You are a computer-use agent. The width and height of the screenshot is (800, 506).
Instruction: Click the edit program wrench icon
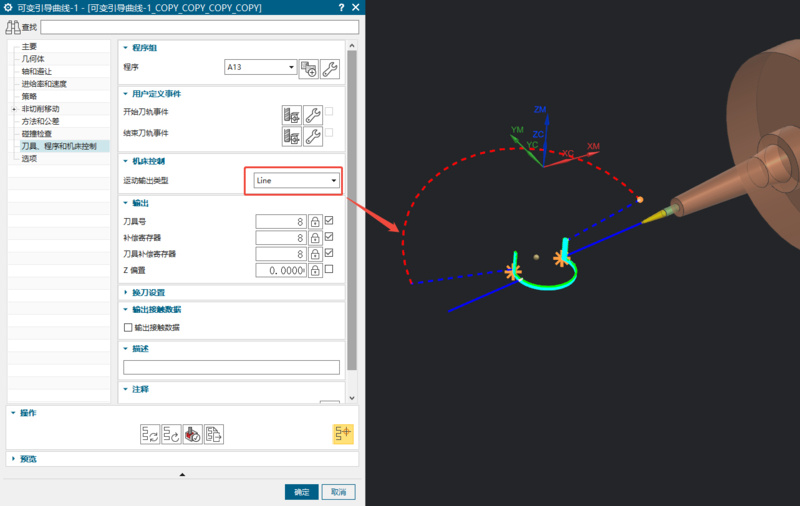[x=330, y=68]
